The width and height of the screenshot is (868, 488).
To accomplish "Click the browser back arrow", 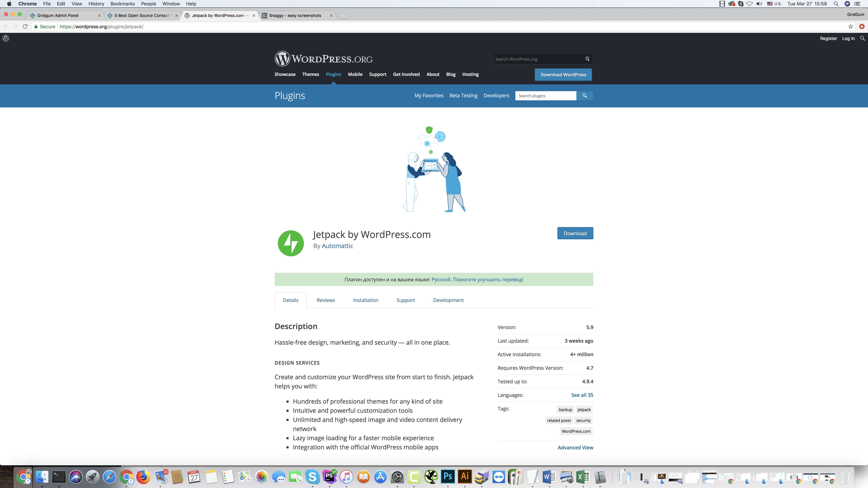I will click(6, 27).
